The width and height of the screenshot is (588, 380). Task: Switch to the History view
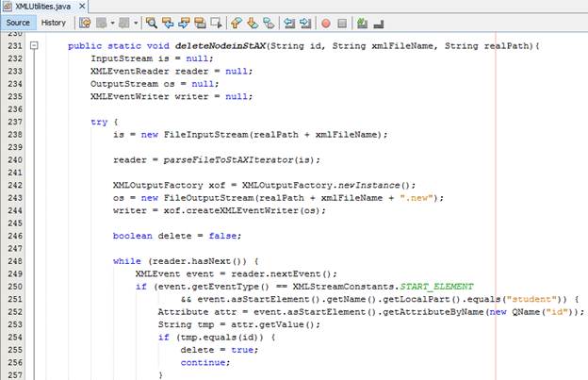(54, 23)
